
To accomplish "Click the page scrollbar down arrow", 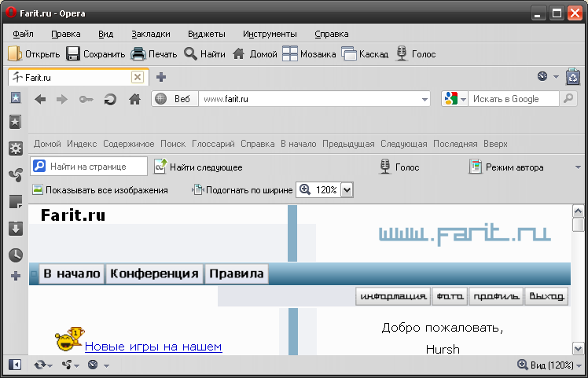I will click(579, 348).
